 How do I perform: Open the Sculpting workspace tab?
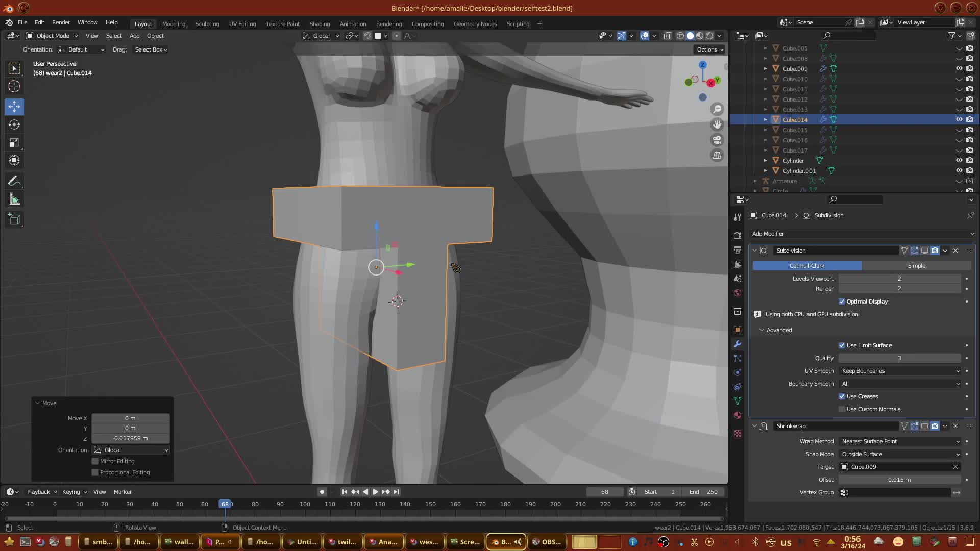[207, 24]
